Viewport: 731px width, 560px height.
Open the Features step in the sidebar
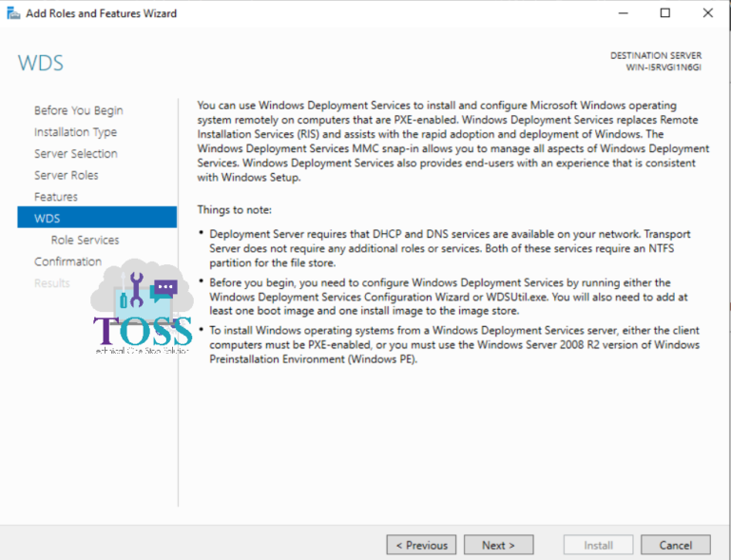tap(56, 197)
